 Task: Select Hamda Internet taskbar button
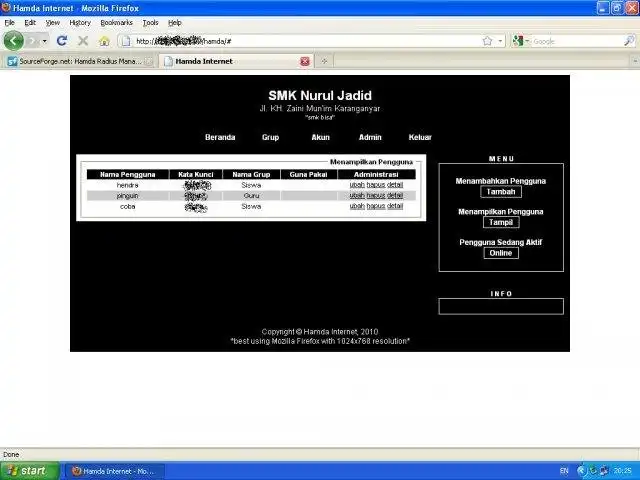pyautogui.click(x=114, y=471)
